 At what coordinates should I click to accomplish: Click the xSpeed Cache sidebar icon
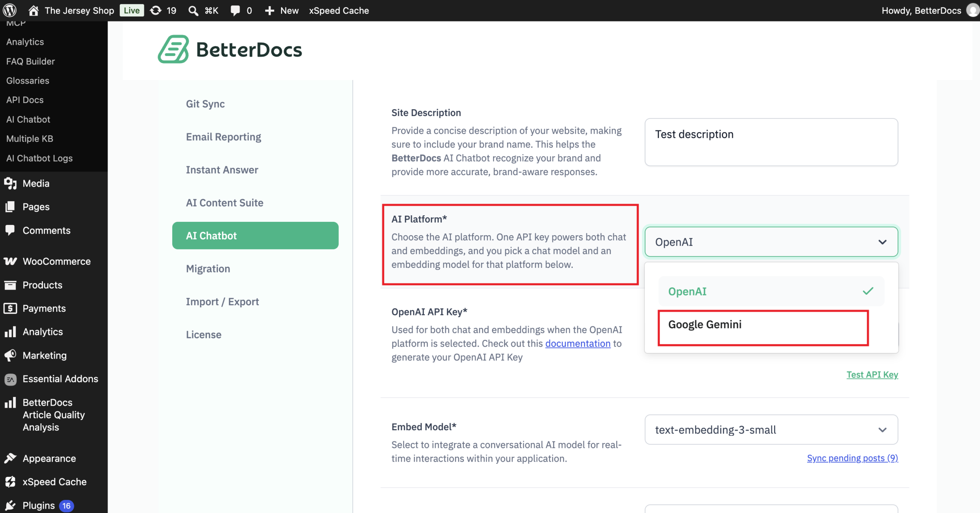[10, 482]
